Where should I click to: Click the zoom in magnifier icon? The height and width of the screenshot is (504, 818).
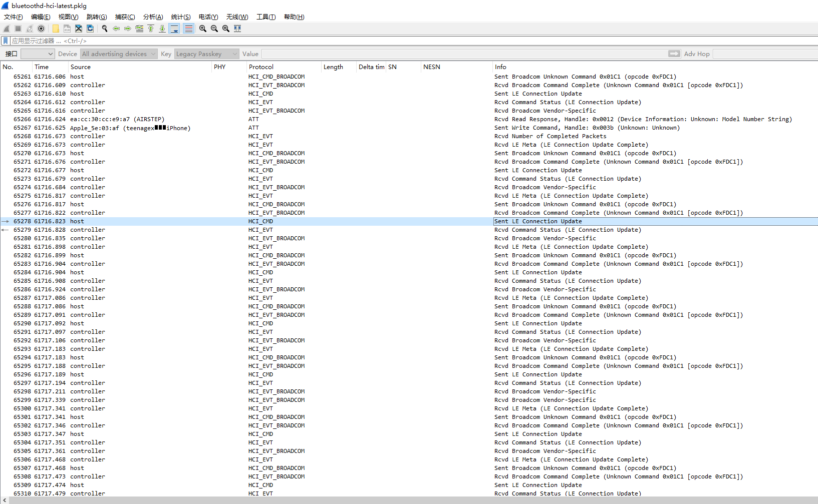(202, 29)
